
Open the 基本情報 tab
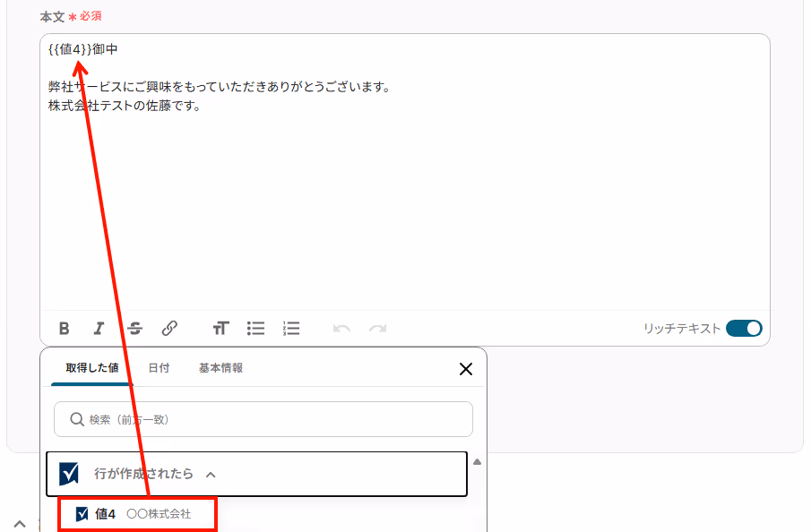tap(220, 368)
